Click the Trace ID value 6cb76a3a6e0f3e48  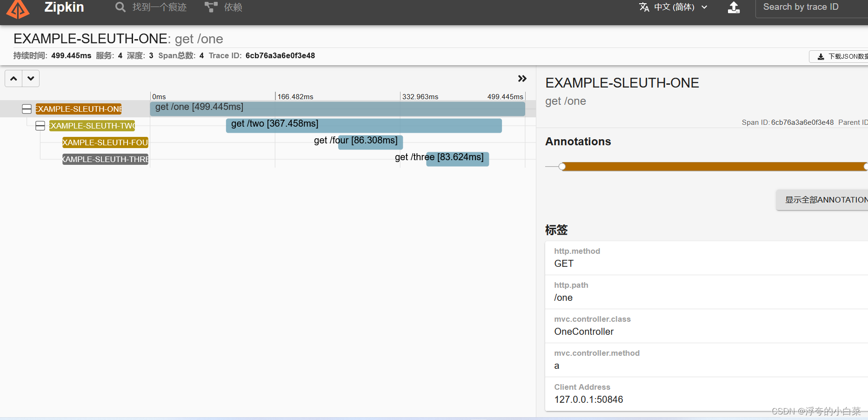tap(280, 55)
